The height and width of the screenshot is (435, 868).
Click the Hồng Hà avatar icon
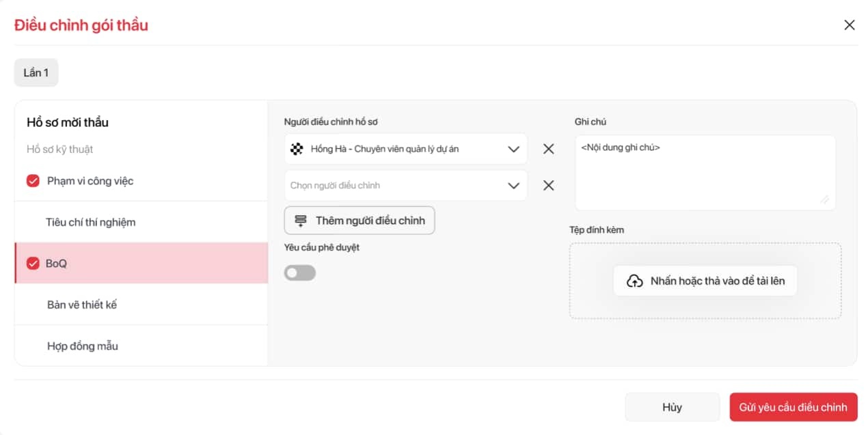pos(297,149)
